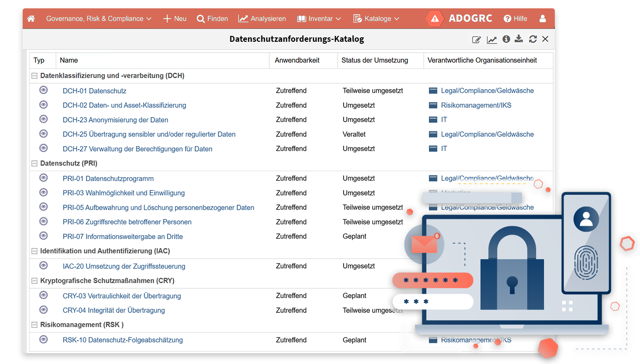
Task: Download the catalog using the download icon
Action: pyautogui.click(x=519, y=39)
